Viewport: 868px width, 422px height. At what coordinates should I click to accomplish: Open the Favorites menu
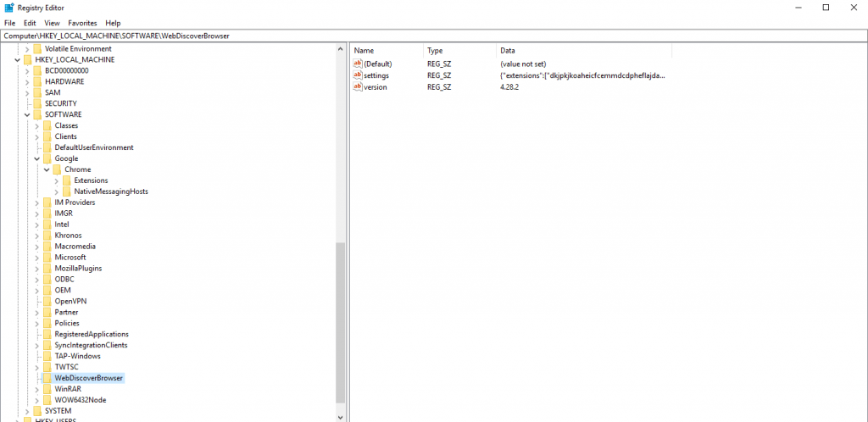coord(82,23)
